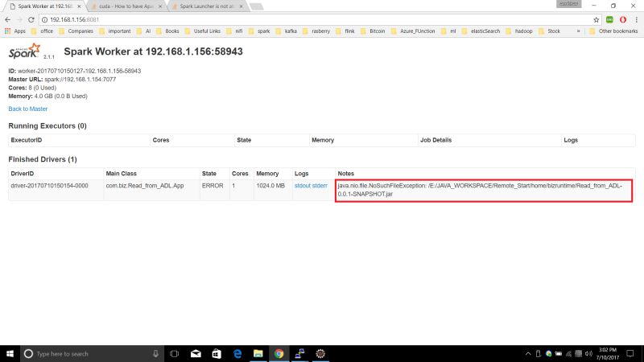Open a new browser tab
Viewport: 644px width, 362px height.
pyautogui.click(x=256, y=6)
